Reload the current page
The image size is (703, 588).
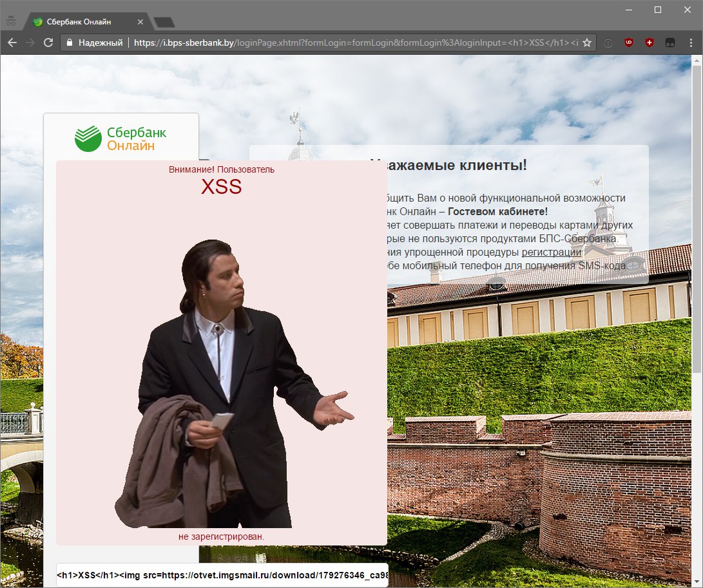48,43
